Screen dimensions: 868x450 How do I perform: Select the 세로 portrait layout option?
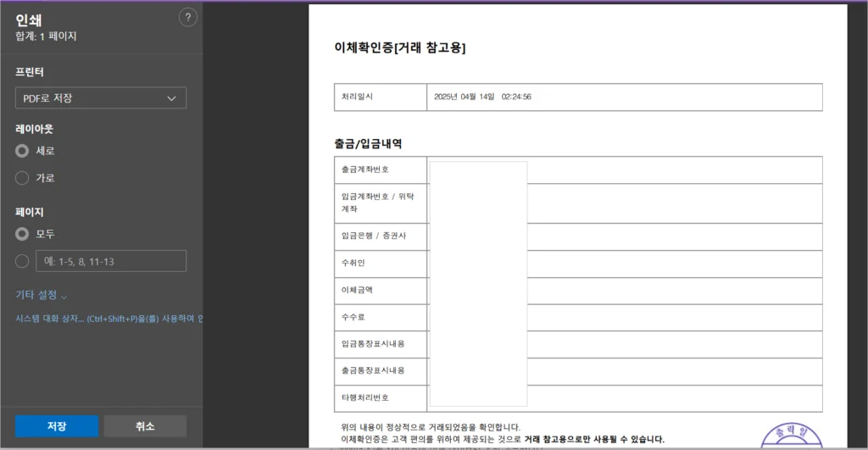(x=23, y=151)
